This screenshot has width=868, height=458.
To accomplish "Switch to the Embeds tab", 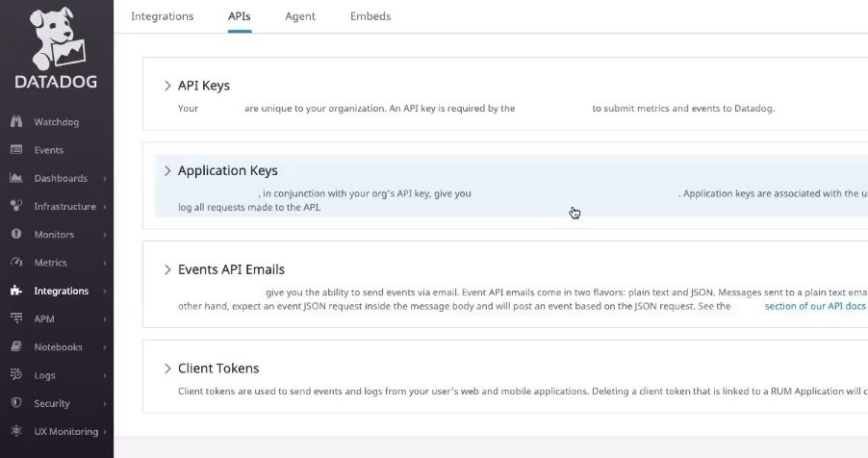I will click(370, 16).
